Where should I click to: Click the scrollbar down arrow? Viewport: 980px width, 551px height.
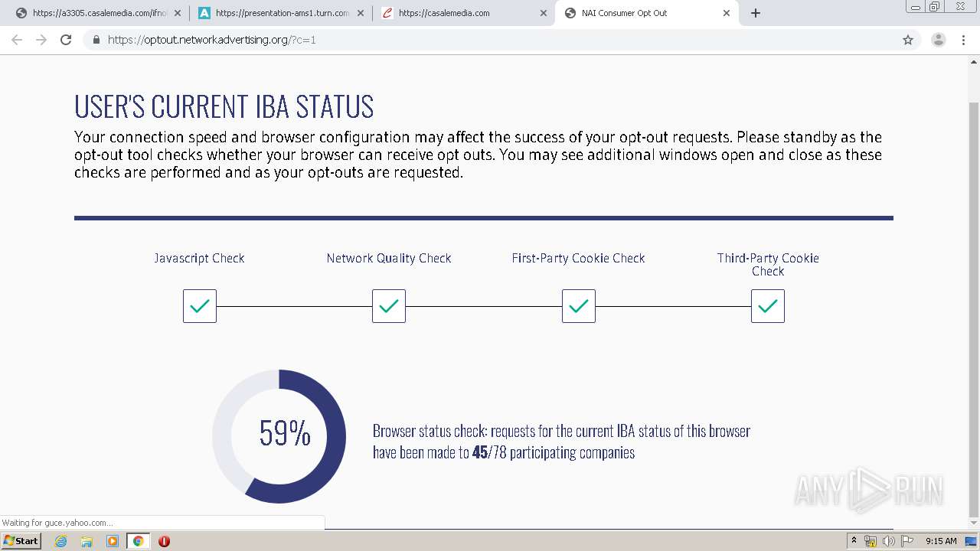coord(974,524)
